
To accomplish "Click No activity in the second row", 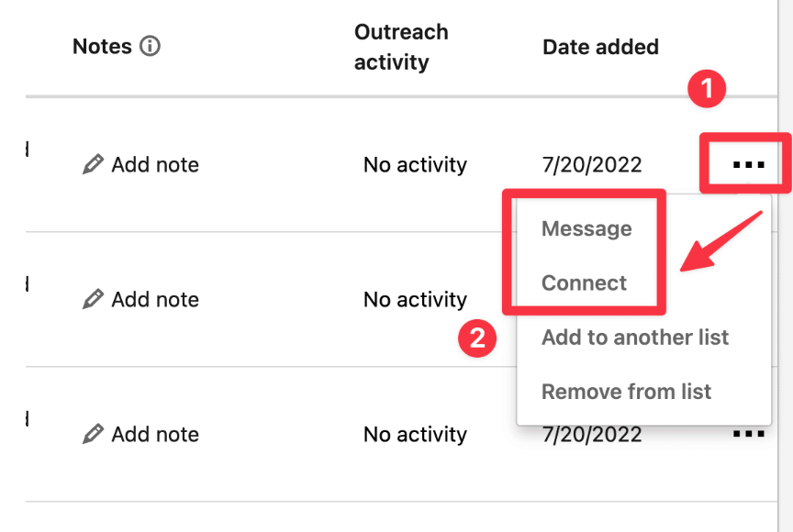I will point(415,300).
